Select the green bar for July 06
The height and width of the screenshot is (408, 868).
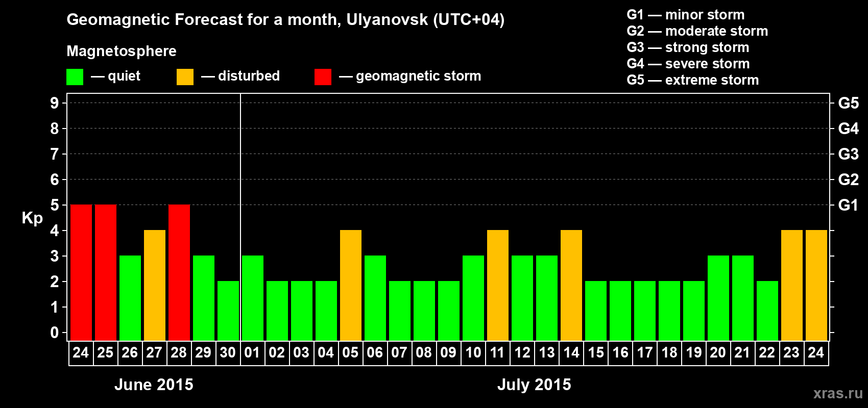click(x=375, y=298)
